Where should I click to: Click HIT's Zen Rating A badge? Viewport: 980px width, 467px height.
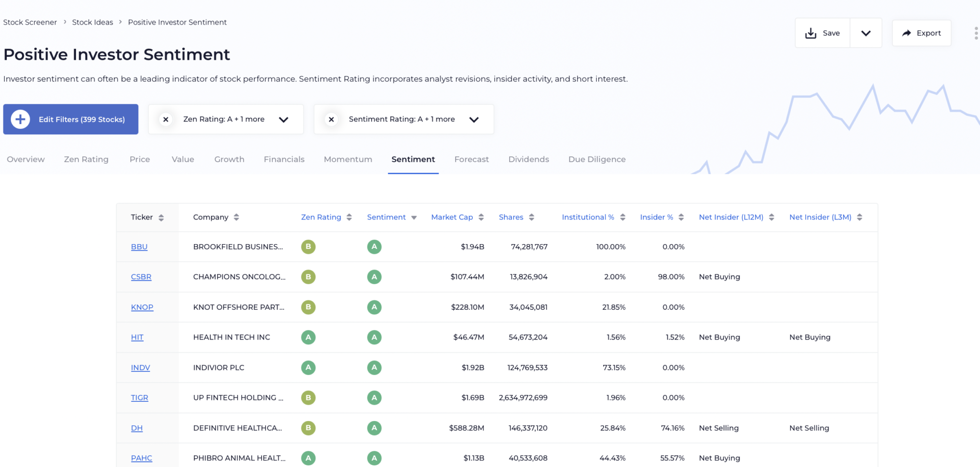coord(308,337)
